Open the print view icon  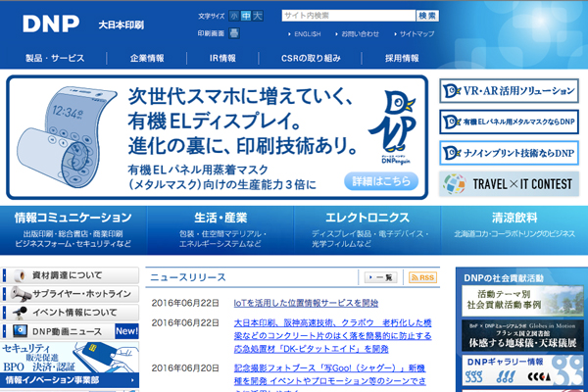(234, 33)
